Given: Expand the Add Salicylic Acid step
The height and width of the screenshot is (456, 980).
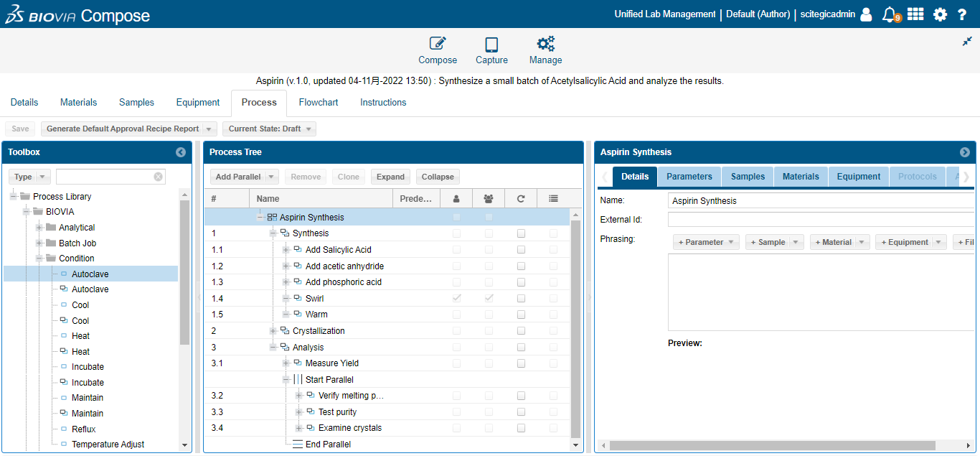Looking at the screenshot, I should tap(286, 250).
